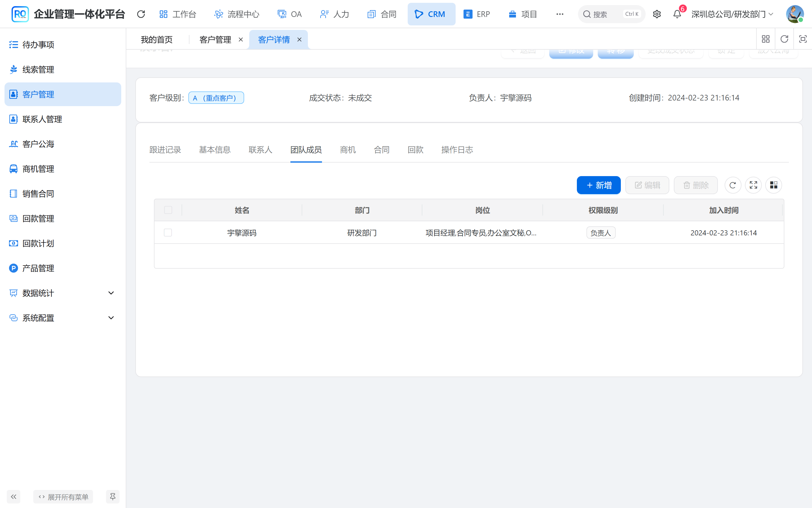Check the 宇擎源码 row checkbox
812x508 pixels.
point(168,233)
